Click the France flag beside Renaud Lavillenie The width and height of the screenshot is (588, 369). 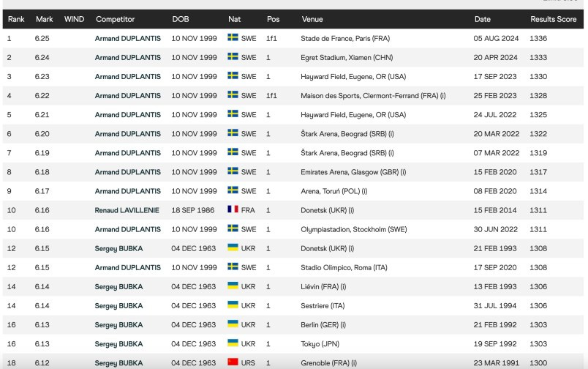click(233, 209)
